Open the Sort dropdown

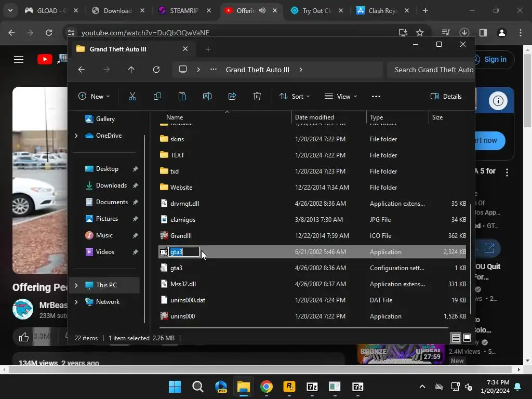[x=295, y=96]
